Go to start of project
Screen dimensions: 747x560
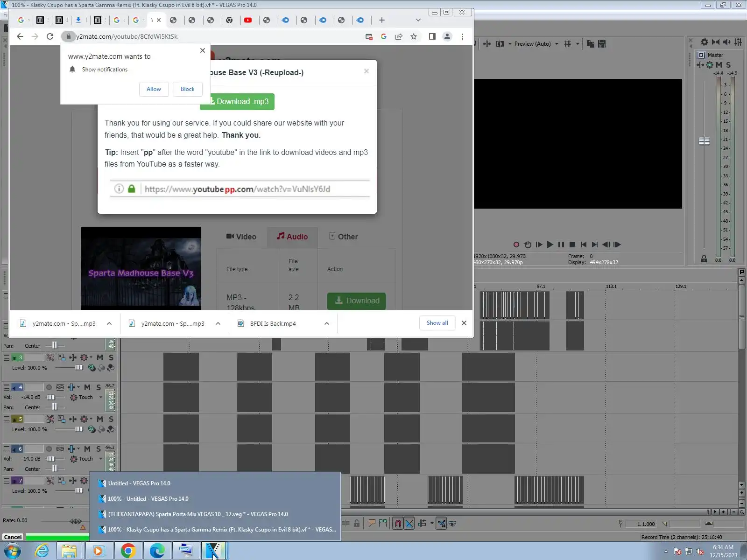[x=584, y=245]
